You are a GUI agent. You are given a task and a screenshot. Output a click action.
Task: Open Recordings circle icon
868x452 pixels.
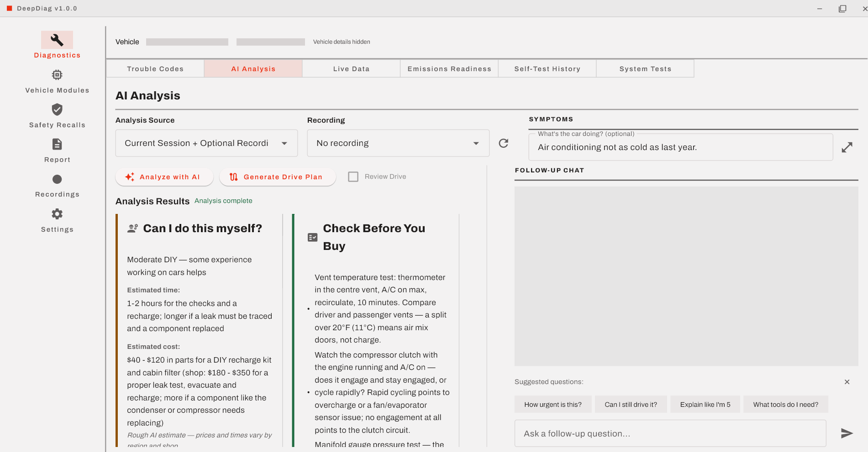[57, 179]
